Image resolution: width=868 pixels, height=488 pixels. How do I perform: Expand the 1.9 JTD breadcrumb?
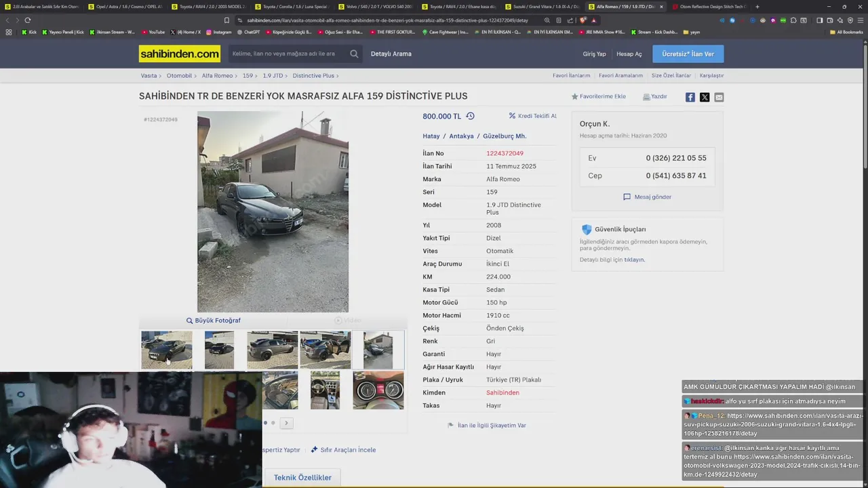(x=275, y=76)
